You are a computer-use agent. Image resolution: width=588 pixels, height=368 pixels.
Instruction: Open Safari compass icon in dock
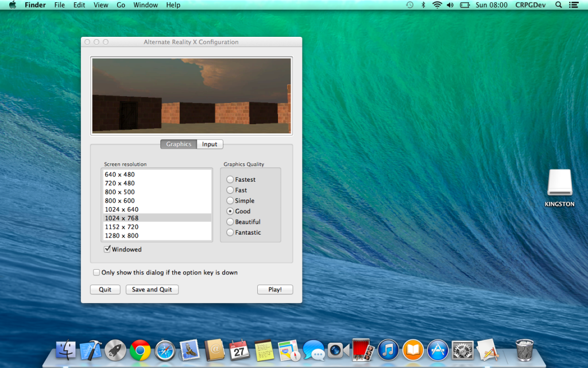[x=165, y=350]
